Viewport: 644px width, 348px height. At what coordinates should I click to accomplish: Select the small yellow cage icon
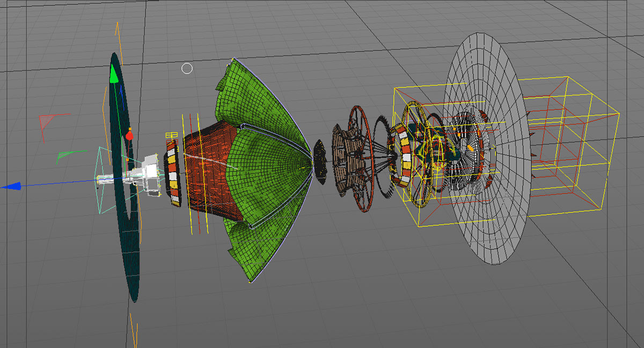(x=171, y=135)
